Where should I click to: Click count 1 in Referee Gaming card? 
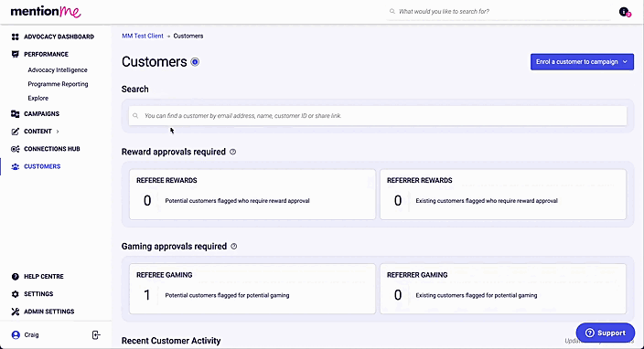point(147,295)
